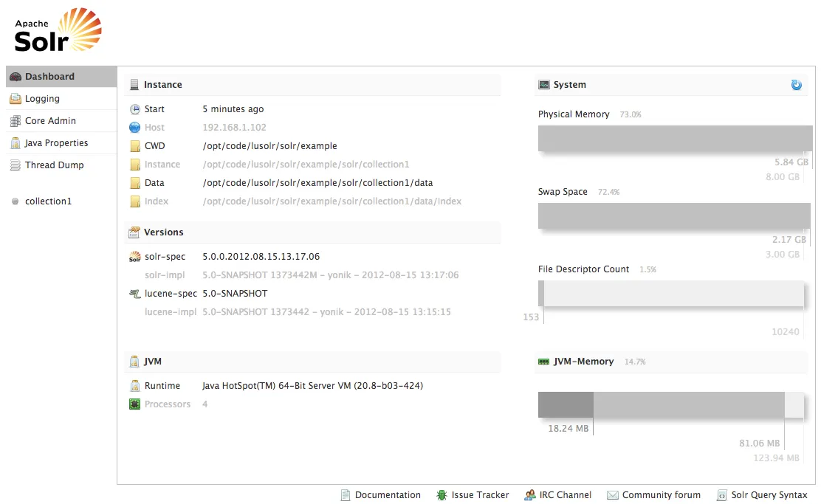Viewport: 821px width, 504px height.
Task: Click the Java Properties icon
Action: [x=16, y=143]
